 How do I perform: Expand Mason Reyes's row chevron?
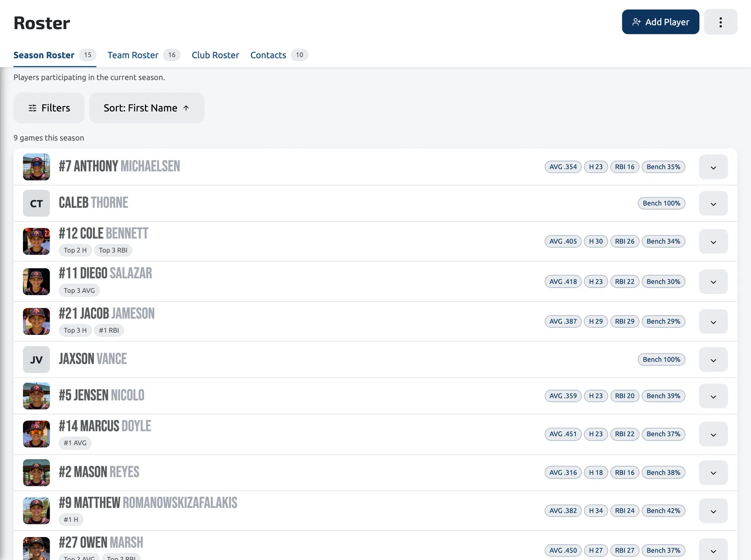pos(713,473)
